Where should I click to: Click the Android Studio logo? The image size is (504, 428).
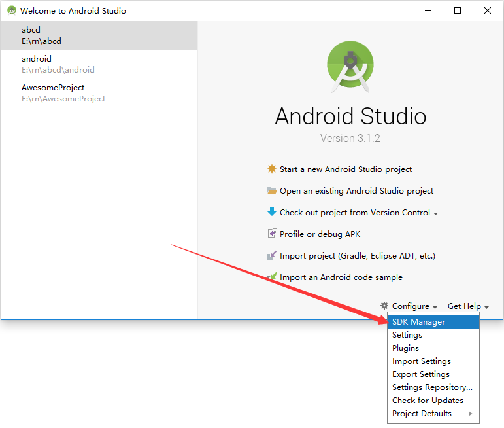[350, 67]
